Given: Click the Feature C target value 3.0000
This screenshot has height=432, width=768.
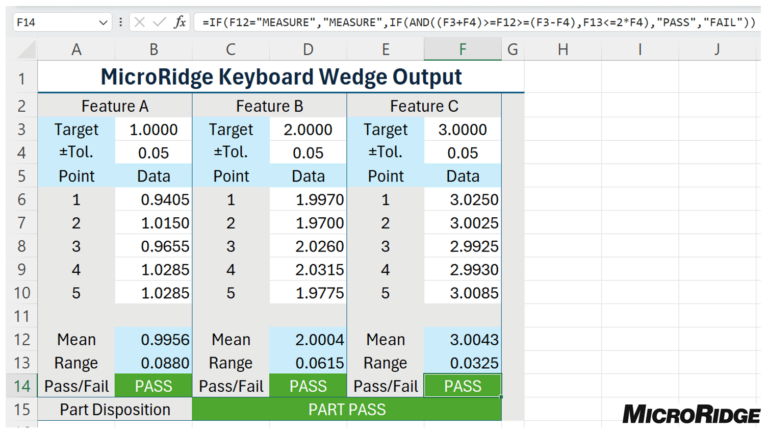Looking at the screenshot, I should (463, 130).
